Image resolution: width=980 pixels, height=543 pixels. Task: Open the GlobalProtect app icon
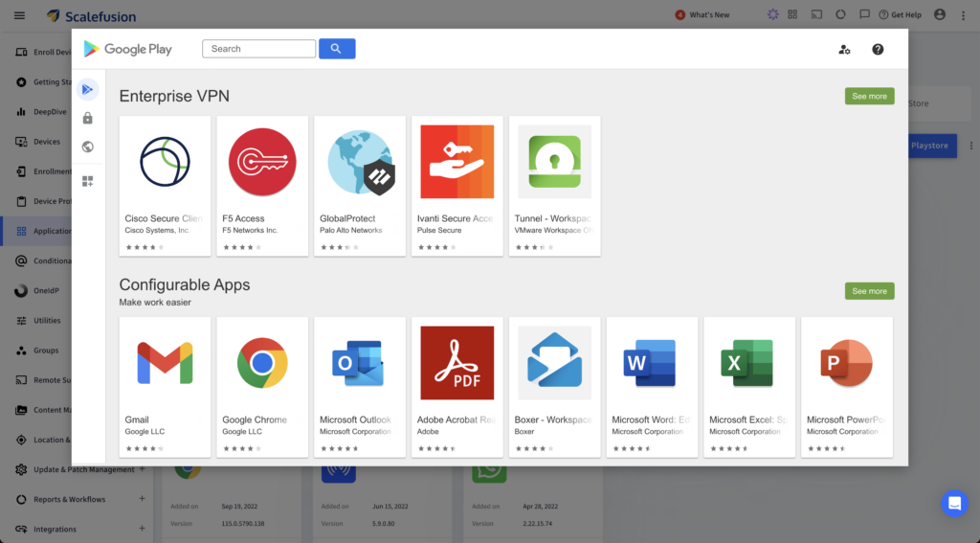tap(360, 162)
